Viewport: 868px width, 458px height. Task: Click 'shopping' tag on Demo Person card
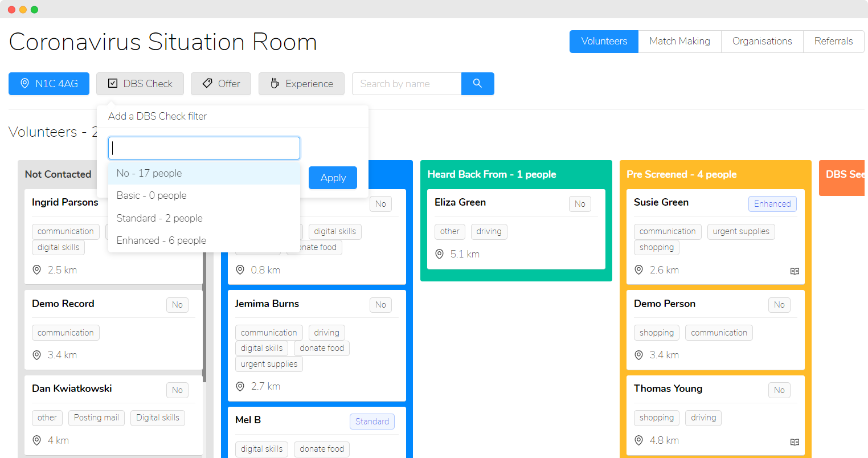[657, 333]
